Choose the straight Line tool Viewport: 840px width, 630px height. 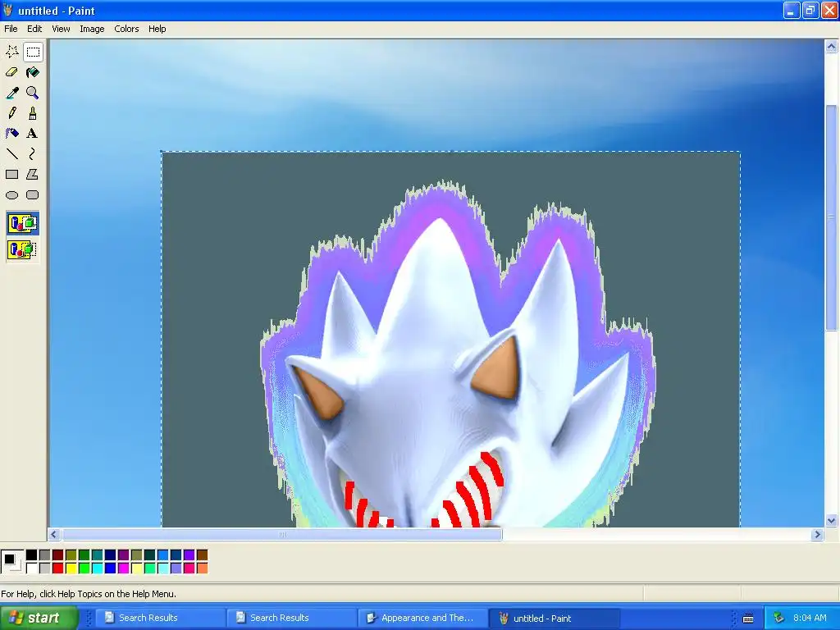click(11, 153)
